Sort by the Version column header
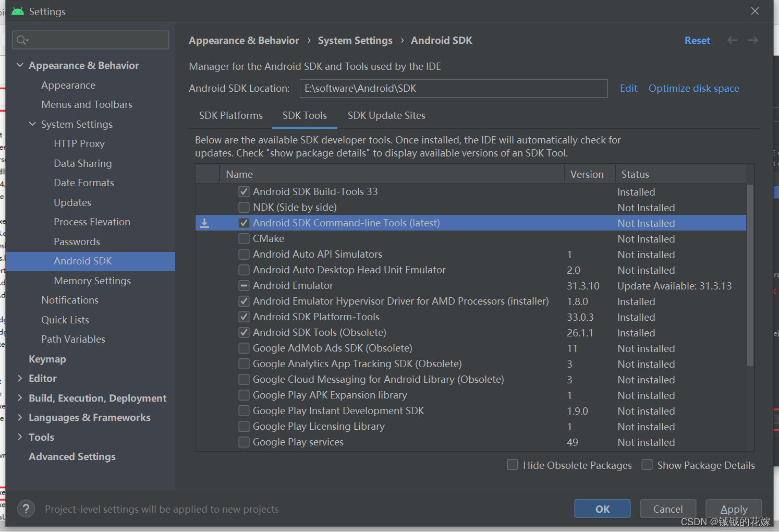Image resolution: width=779 pixels, height=532 pixels. point(590,174)
